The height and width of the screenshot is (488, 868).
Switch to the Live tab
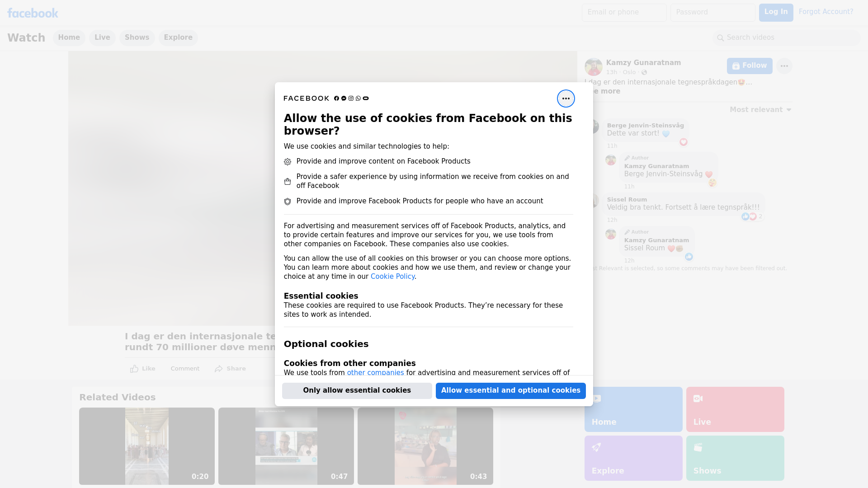[x=102, y=38]
